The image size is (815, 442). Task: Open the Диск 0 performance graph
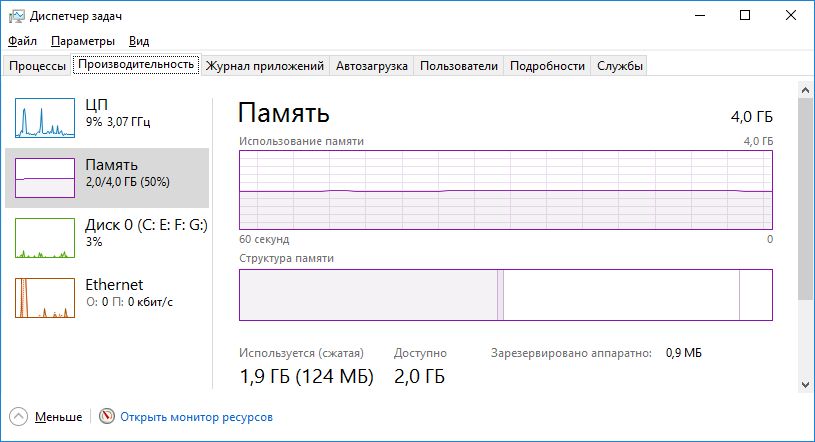point(45,238)
